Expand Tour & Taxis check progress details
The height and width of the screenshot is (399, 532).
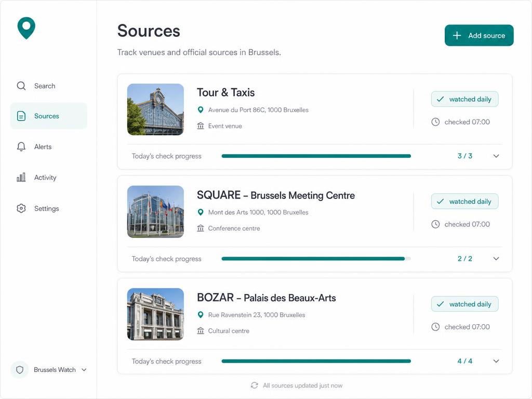(496, 156)
